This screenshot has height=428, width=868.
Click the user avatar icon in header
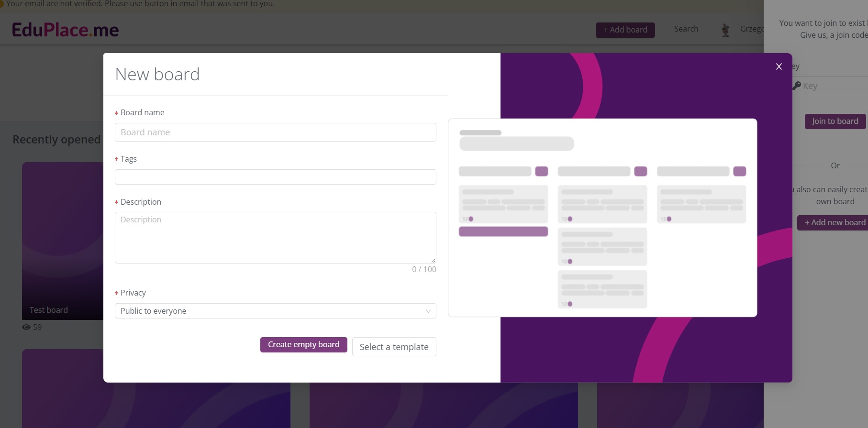tap(725, 30)
